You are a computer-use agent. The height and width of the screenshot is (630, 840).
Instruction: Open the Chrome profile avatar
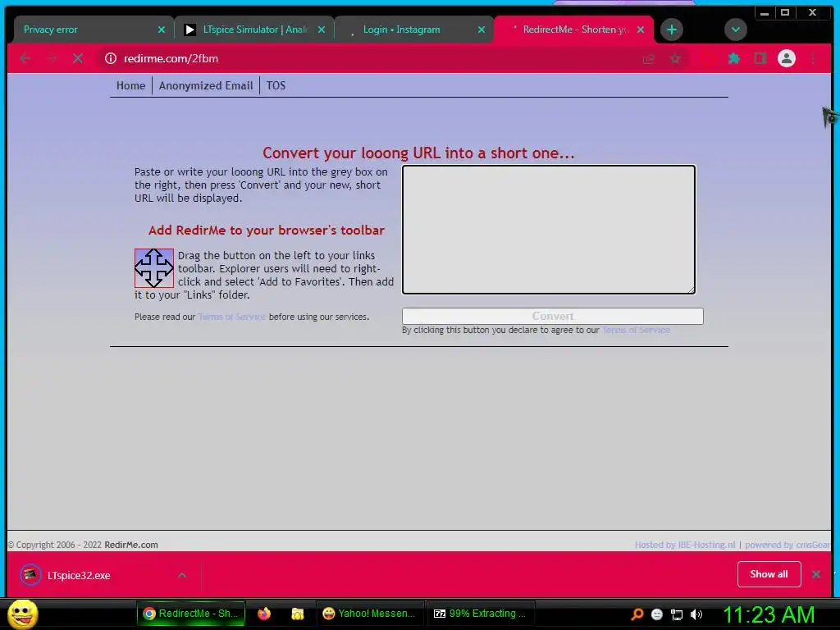(787, 58)
